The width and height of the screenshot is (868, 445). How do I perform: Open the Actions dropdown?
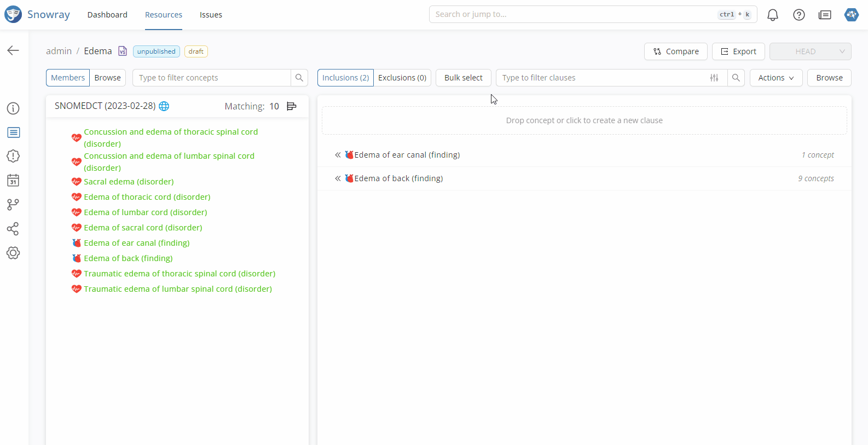click(776, 78)
